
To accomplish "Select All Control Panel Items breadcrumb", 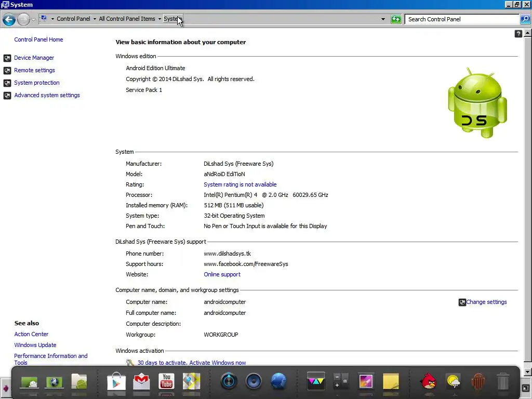I will (x=127, y=19).
